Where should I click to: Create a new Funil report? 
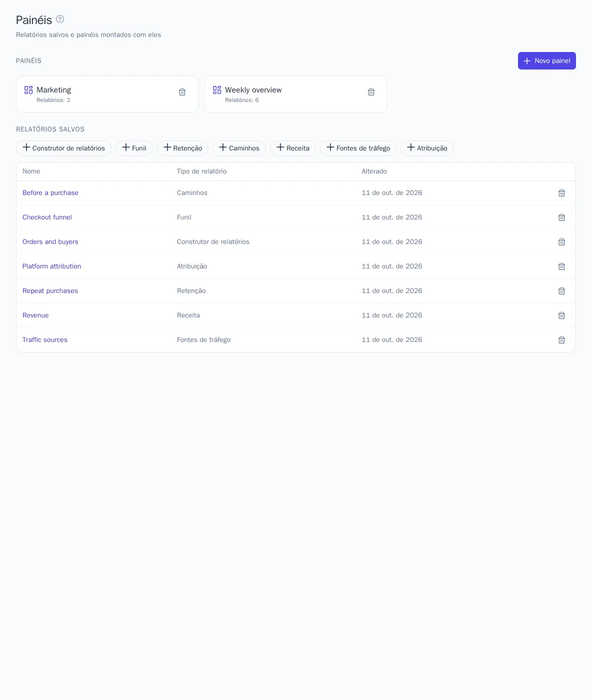click(134, 148)
